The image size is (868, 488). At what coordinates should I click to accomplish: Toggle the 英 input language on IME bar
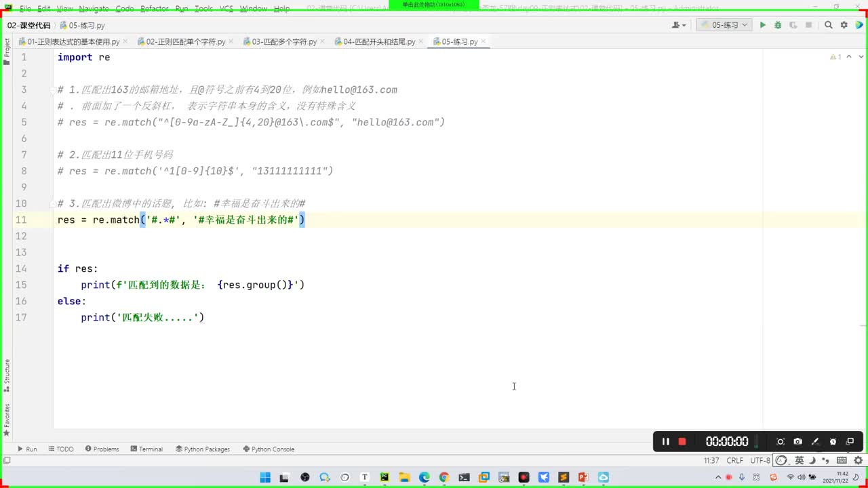[x=800, y=460]
